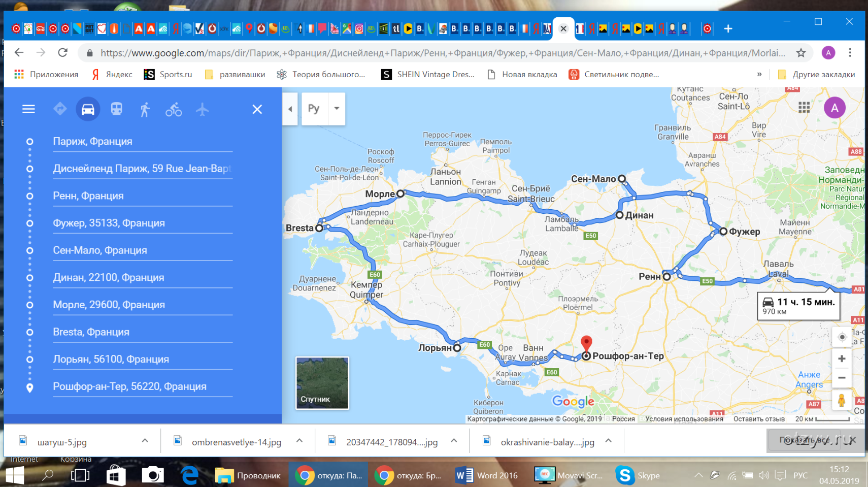Open the Яндекс bookmark

[112, 75]
